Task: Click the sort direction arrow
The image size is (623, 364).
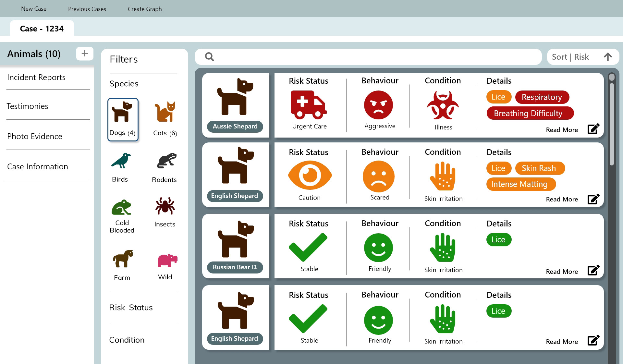Action: click(608, 57)
